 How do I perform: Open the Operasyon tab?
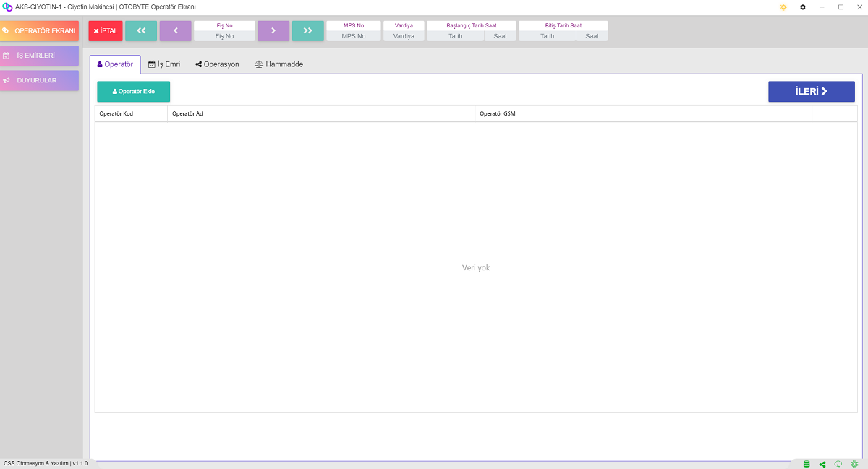coord(217,64)
